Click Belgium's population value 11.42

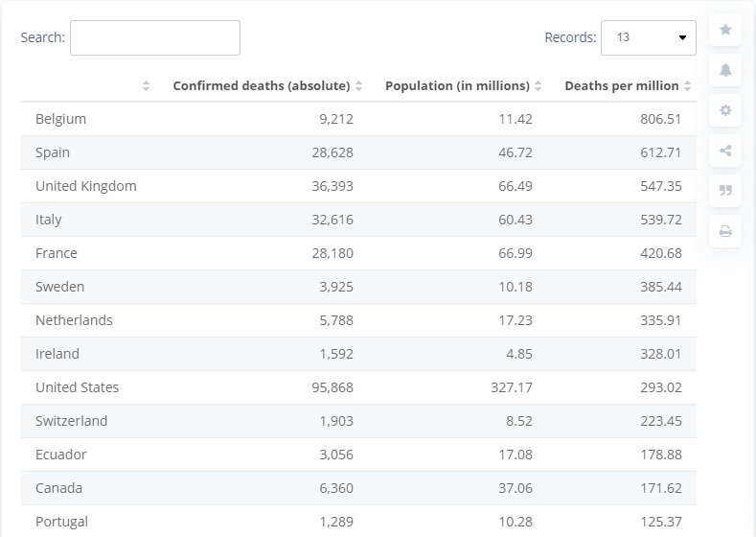click(515, 119)
